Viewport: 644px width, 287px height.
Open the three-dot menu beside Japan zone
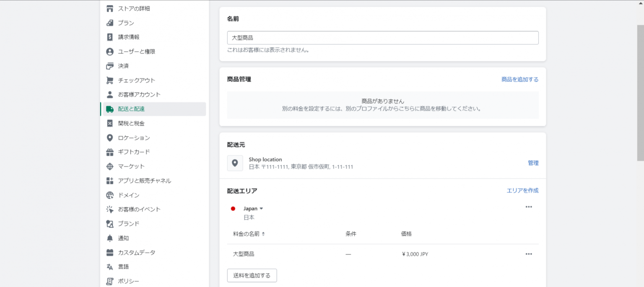click(x=529, y=206)
